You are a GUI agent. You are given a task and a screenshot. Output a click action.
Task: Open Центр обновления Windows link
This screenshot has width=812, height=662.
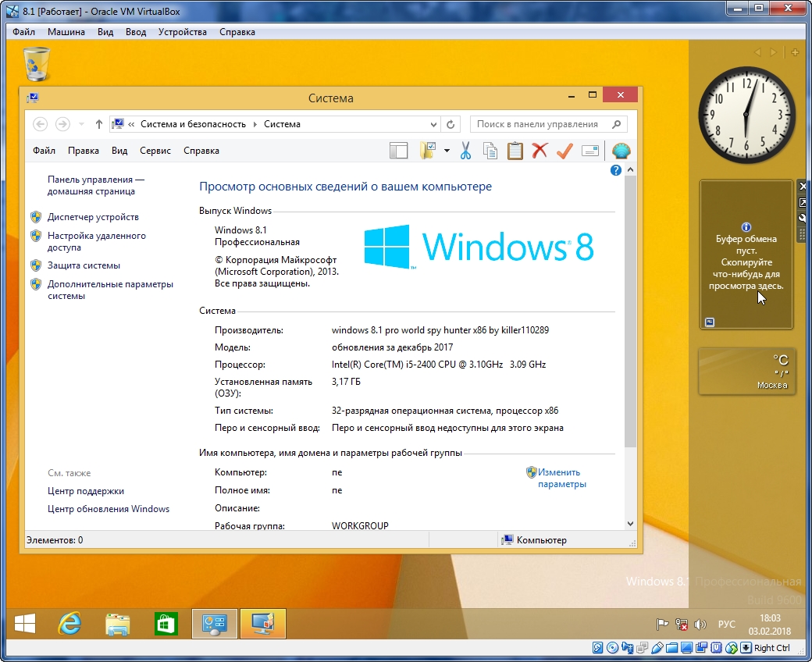[109, 509]
